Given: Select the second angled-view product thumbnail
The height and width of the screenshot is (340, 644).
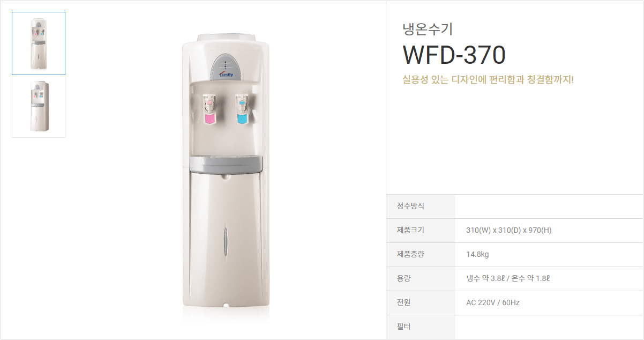Looking at the screenshot, I should coord(39,106).
